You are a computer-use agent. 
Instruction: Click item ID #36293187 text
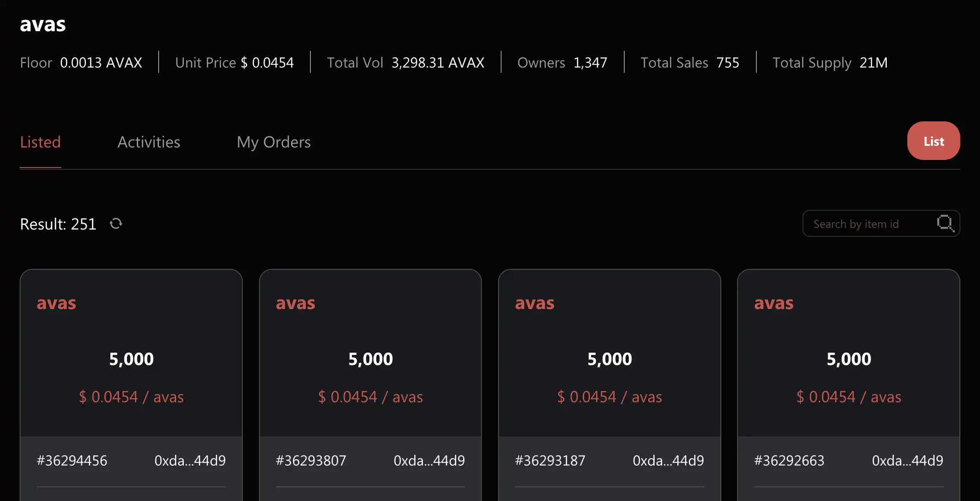pos(550,460)
